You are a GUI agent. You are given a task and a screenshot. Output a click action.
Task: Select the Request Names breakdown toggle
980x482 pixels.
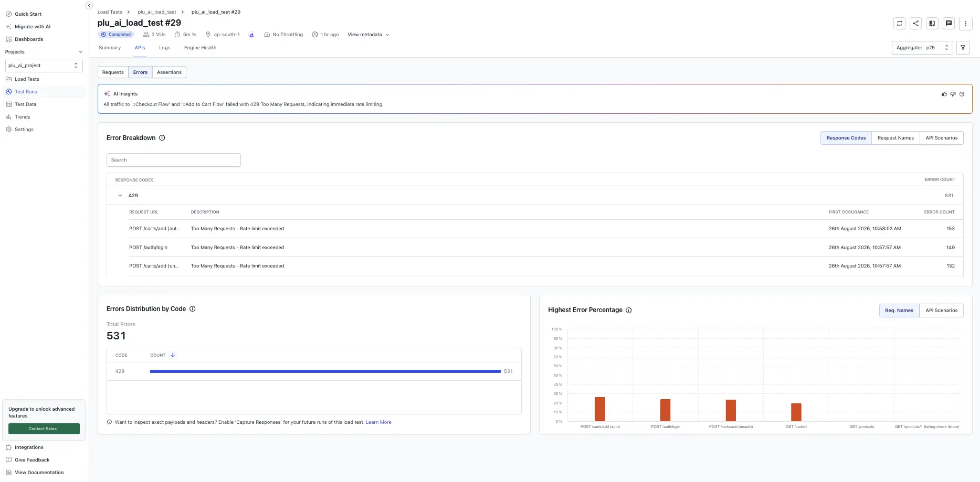tap(895, 138)
